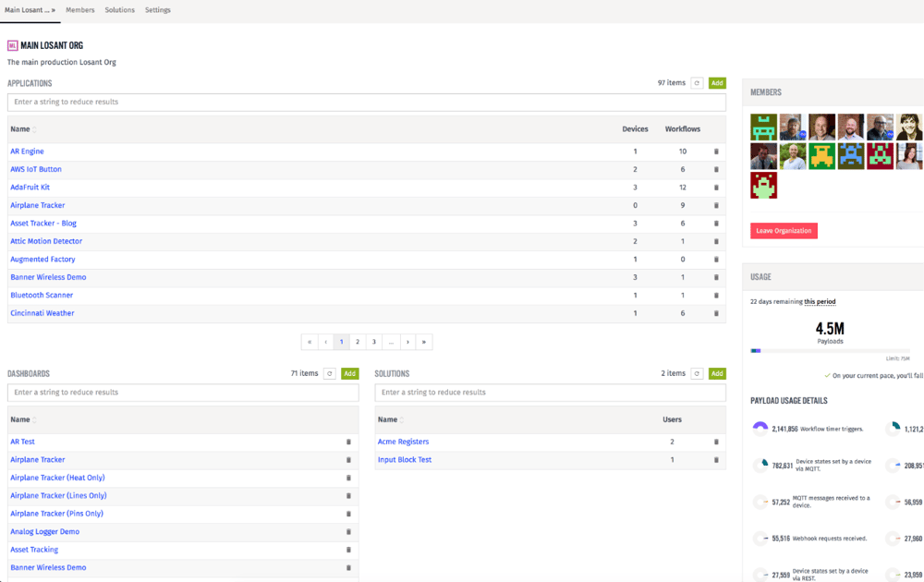Click the 4.5M payloads total
Screen dimensions: 924x582
tap(830, 328)
